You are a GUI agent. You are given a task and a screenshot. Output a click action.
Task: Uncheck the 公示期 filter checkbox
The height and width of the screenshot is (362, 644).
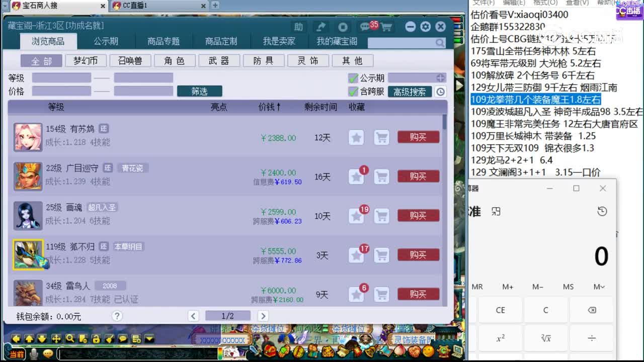pos(353,78)
